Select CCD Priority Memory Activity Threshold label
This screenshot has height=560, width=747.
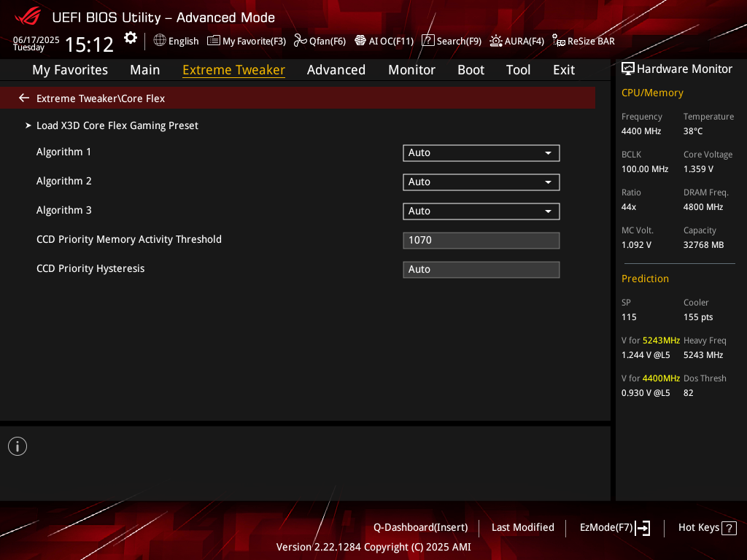click(x=128, y=239)
